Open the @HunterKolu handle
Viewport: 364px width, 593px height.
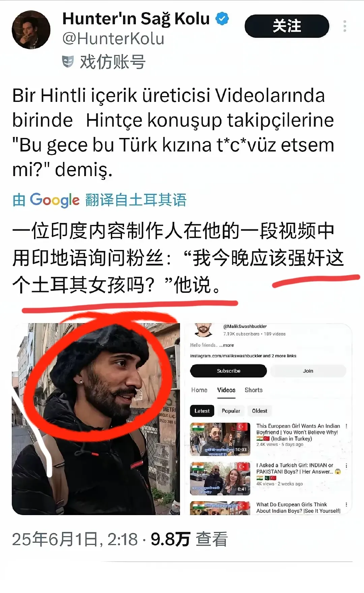(113, 39)
